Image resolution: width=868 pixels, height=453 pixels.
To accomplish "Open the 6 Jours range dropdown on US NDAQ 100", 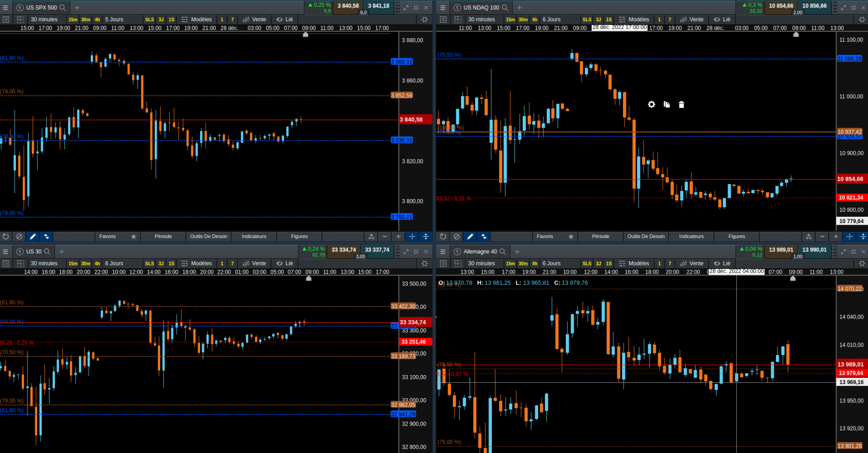I will coord(551,20).
